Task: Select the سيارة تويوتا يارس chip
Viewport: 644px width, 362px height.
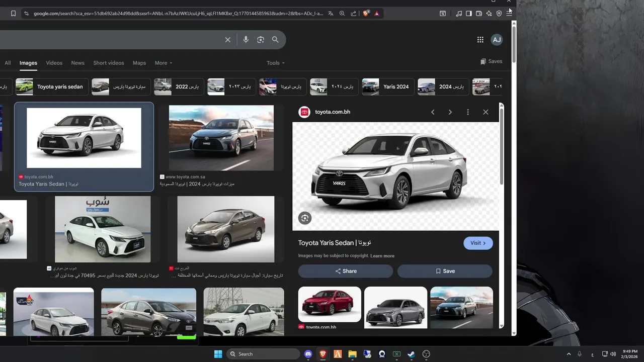Action: tap(121, 86)
